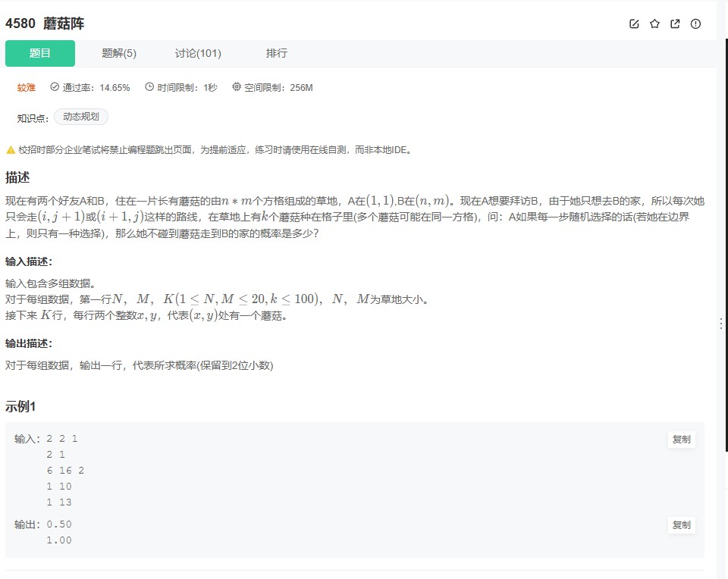
Task: Click the problem title 4580 蘑菇阵
Action: (45, 23)
